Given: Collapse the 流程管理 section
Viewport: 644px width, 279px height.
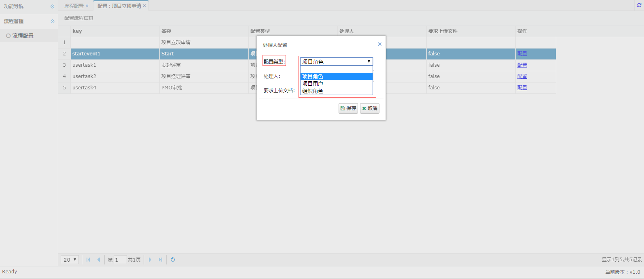Looking at the screenshot, I should (x=52, y=21).
